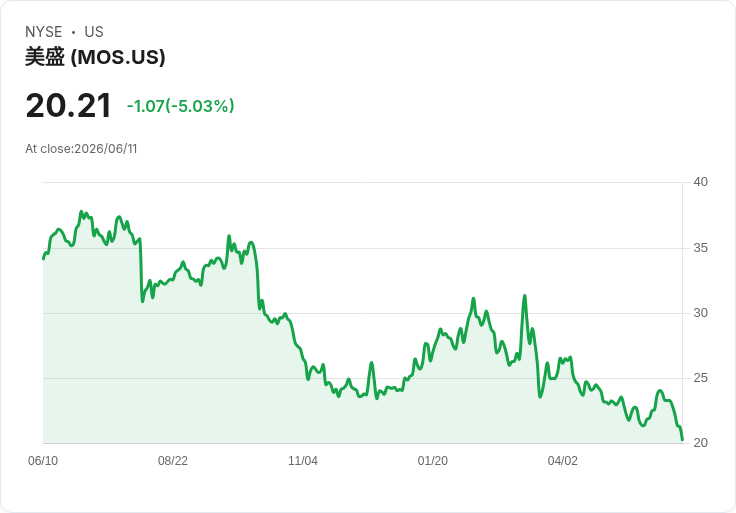
Task: Click the 40 y-axis price label
Action: point(700,182)
